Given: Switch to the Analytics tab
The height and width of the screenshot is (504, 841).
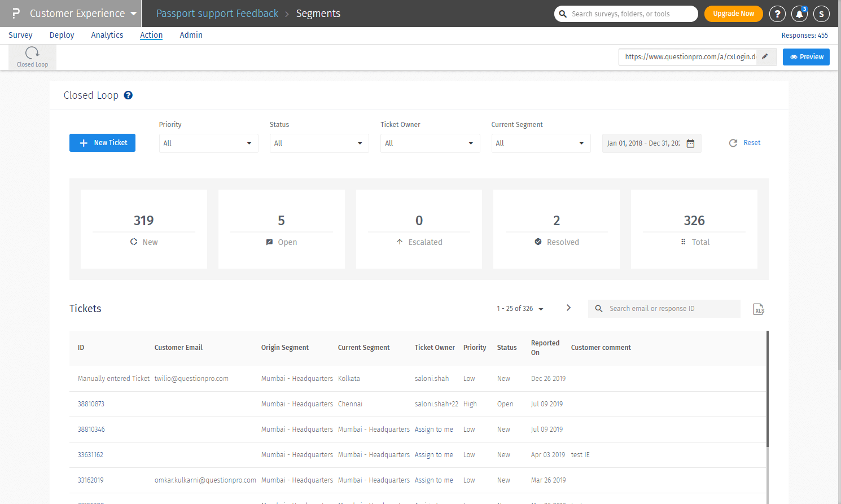Looking at the screenshot, I should coord(107,35).
